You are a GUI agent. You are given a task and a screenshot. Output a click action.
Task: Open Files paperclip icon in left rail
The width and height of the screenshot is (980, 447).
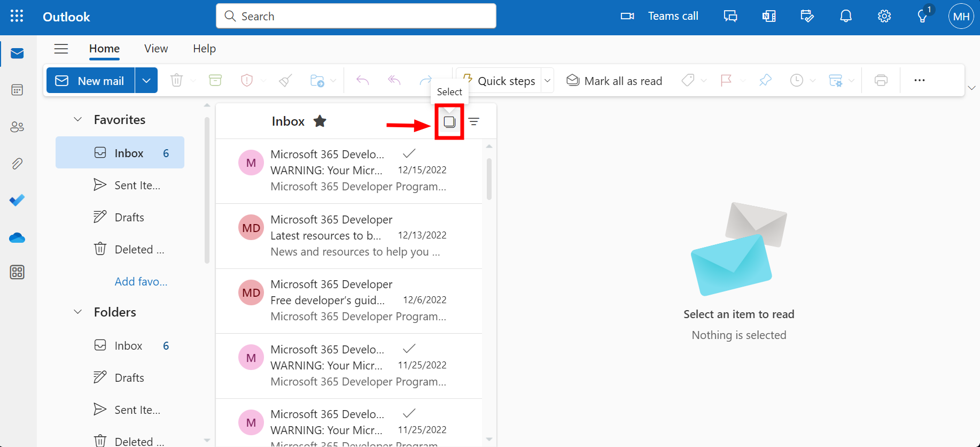(x=17, y=164)
